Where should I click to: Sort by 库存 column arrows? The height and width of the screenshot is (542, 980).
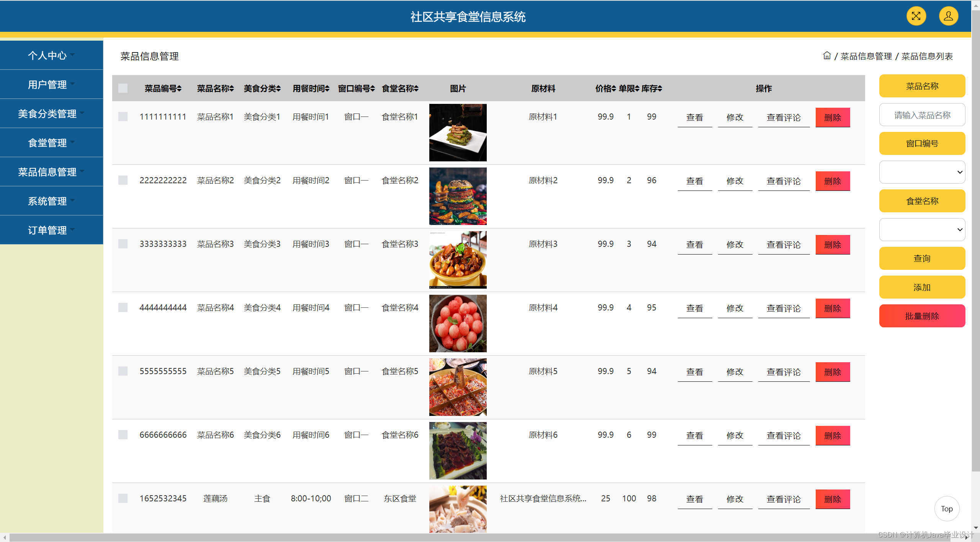pos(660,89)
